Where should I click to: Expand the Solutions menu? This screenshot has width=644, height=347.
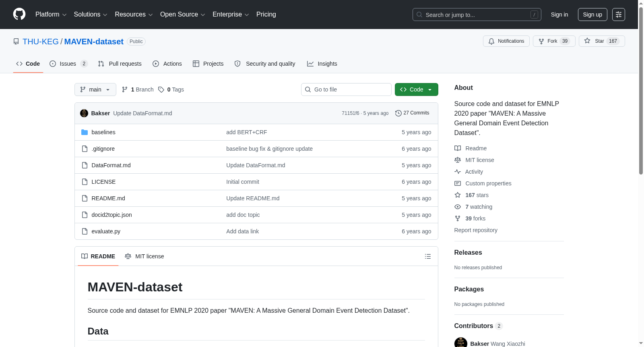click(x=91, y=15)
